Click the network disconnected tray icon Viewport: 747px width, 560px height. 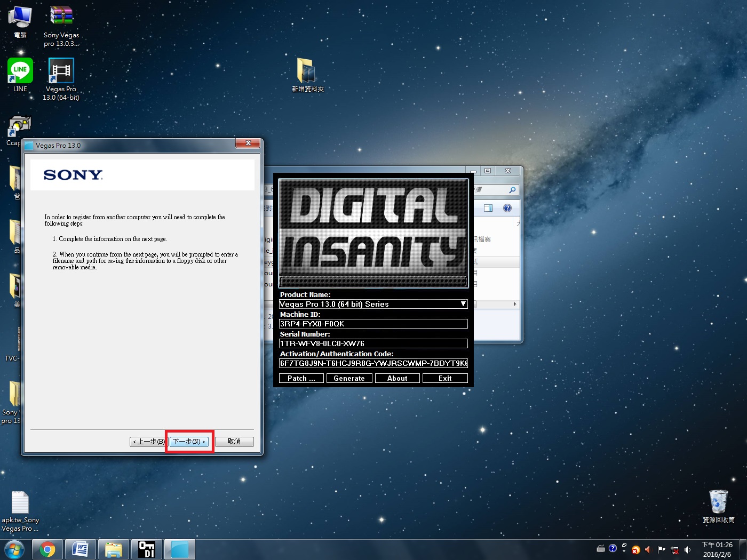coord(674,550)
